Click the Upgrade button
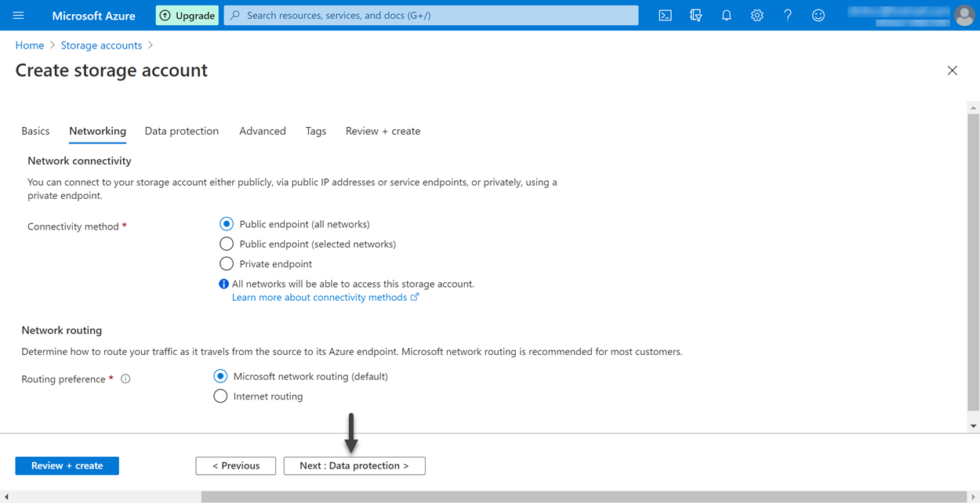Image resolution: width=980 pixels, height=503 pixels. [187, 15]
